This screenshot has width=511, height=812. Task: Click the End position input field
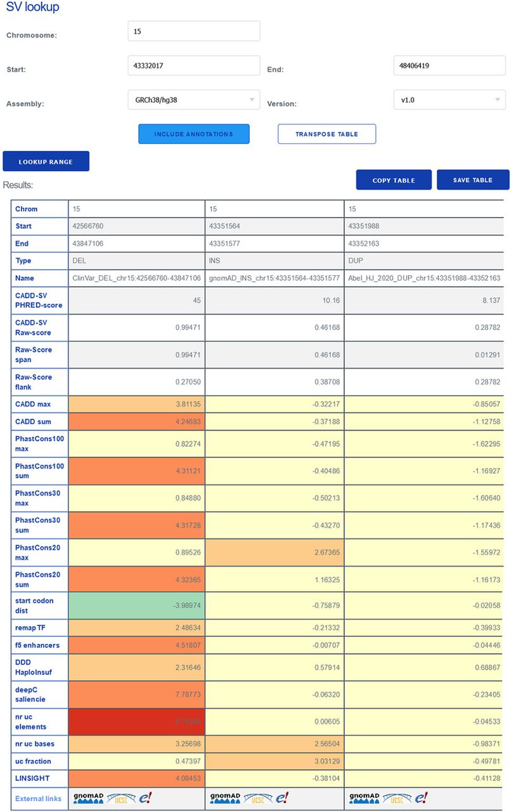point(449,65)
